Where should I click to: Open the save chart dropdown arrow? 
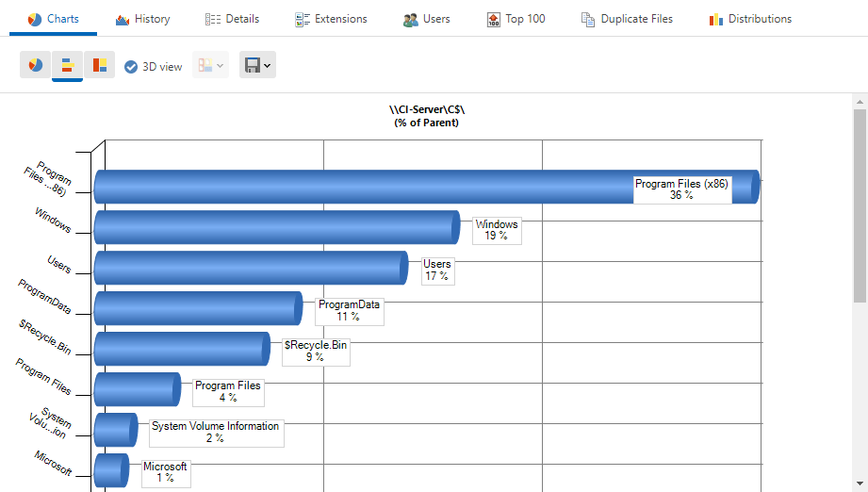[268, 65]
